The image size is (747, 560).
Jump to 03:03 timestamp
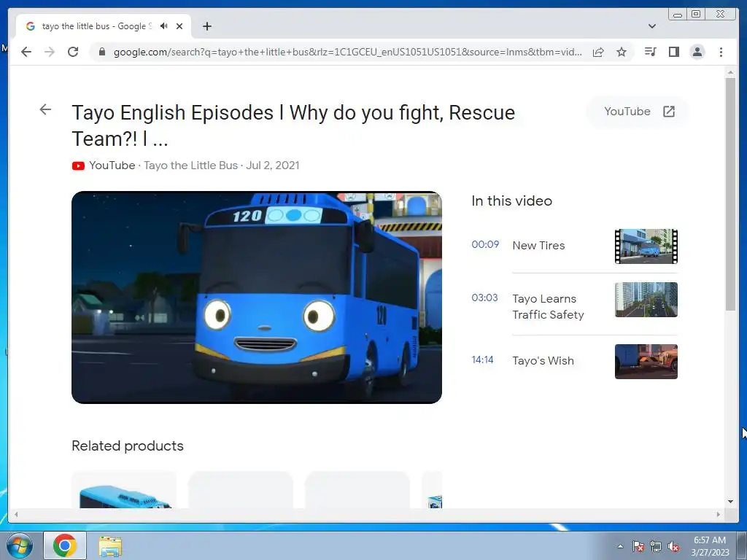click(x=485, y=297)
